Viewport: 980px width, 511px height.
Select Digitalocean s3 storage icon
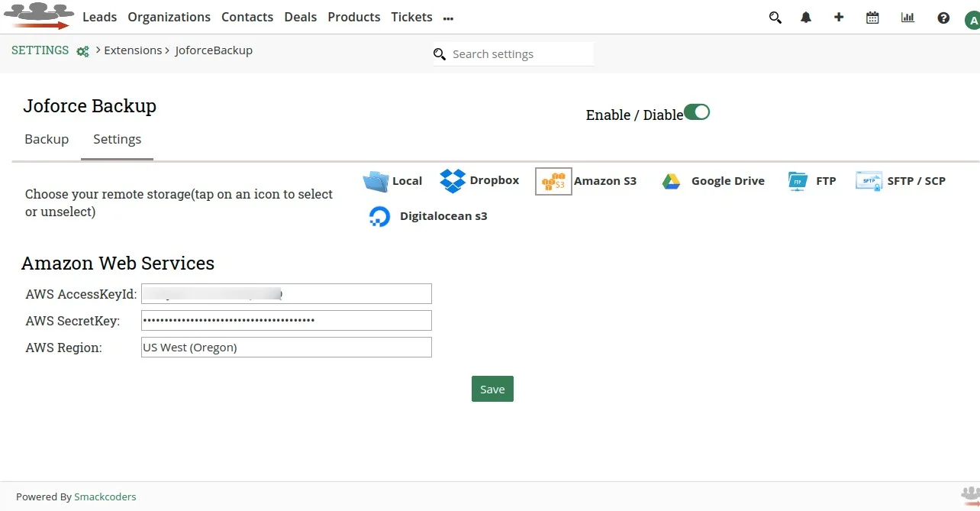(379, 216)
